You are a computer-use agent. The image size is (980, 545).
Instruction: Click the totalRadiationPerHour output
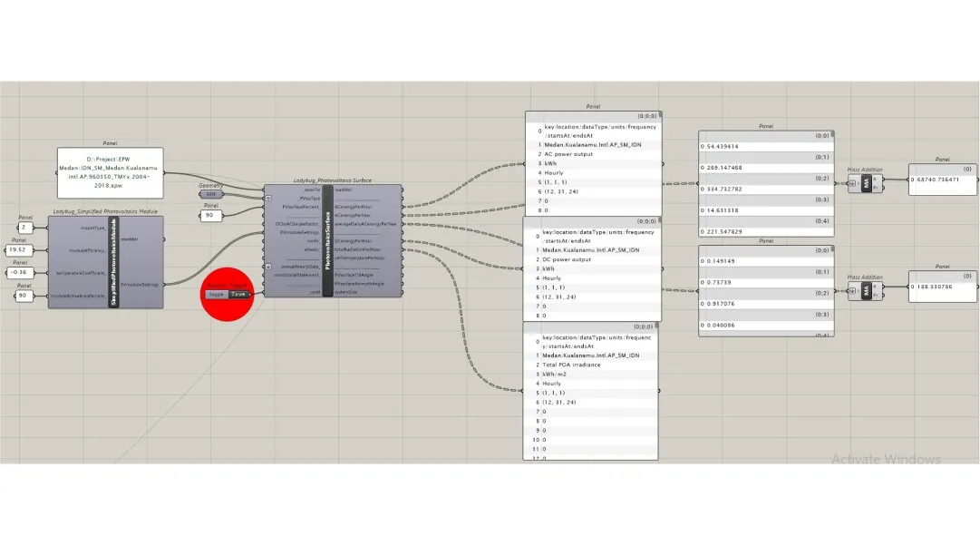358,249
